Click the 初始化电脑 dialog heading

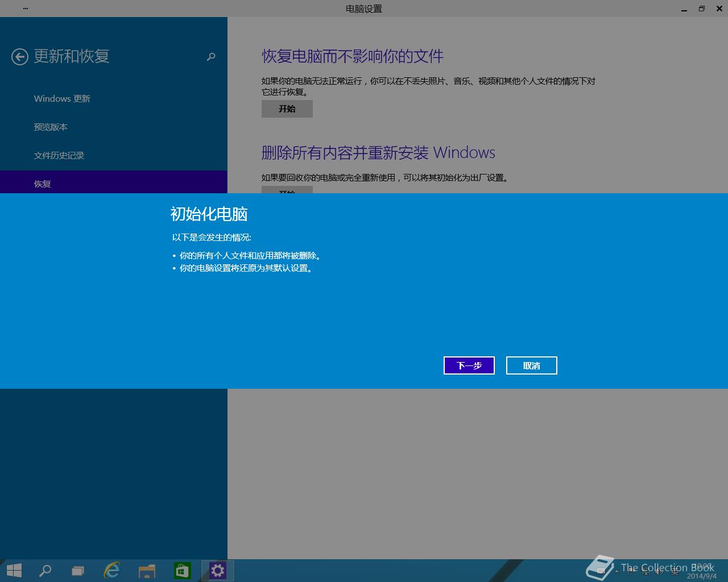coord(209,214)
